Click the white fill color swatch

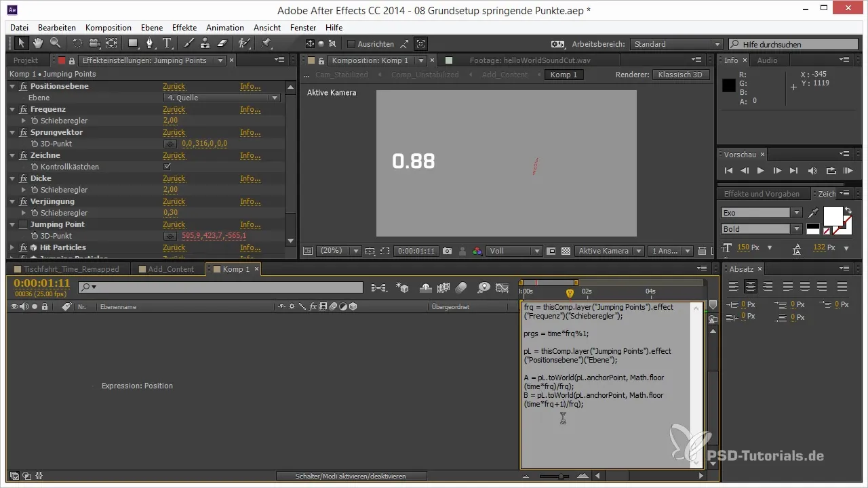832,216
